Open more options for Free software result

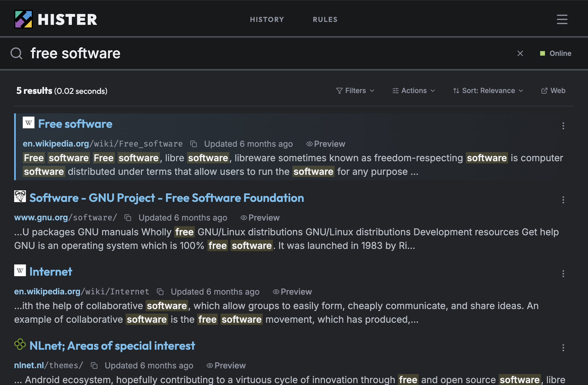pos(563,126)
